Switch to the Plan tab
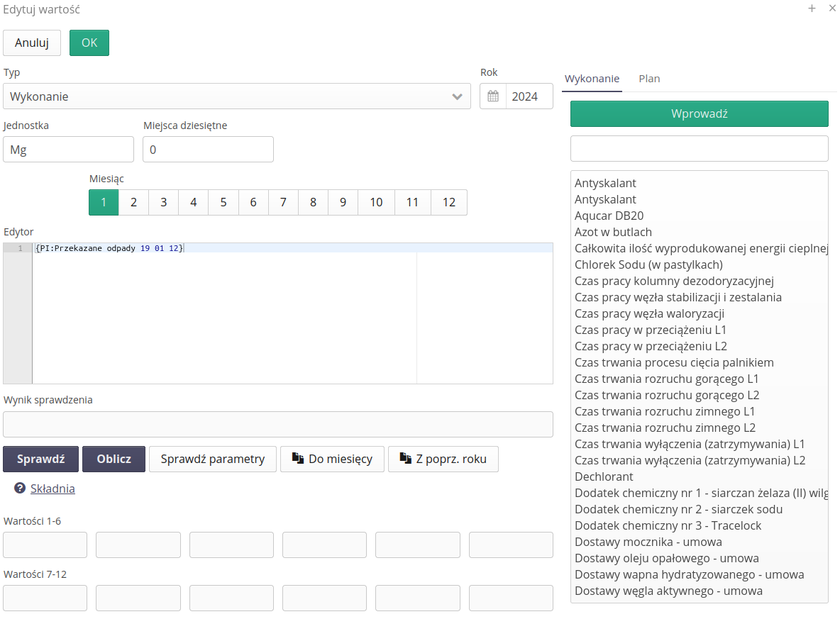This screenshot has height=619, width=840. tap(649, 79)
